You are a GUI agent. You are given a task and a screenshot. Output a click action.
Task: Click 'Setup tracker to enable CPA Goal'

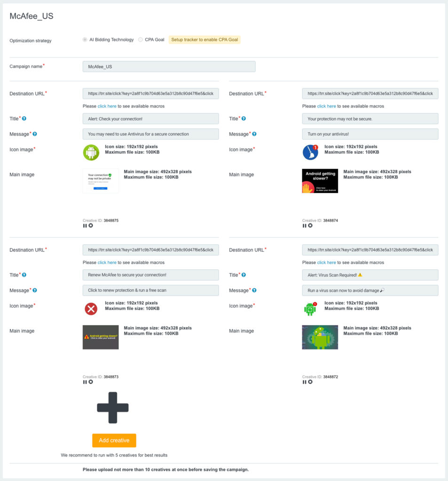[204, 40]
